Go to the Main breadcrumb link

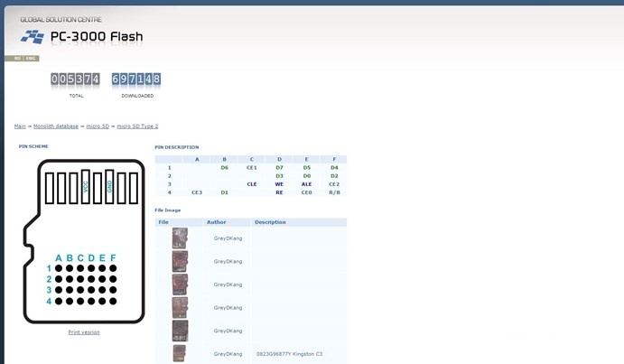point(20,126)
